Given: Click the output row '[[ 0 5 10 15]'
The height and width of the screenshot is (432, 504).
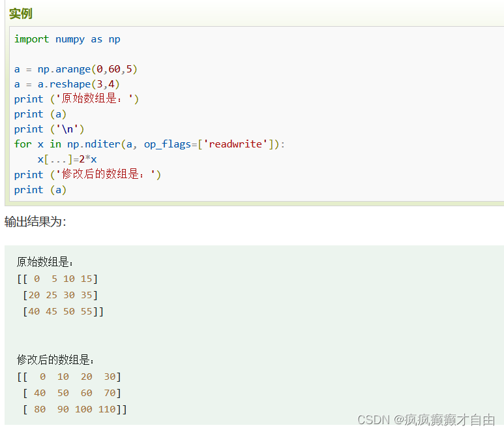Looking at the screenshot, I should (57, 279).
